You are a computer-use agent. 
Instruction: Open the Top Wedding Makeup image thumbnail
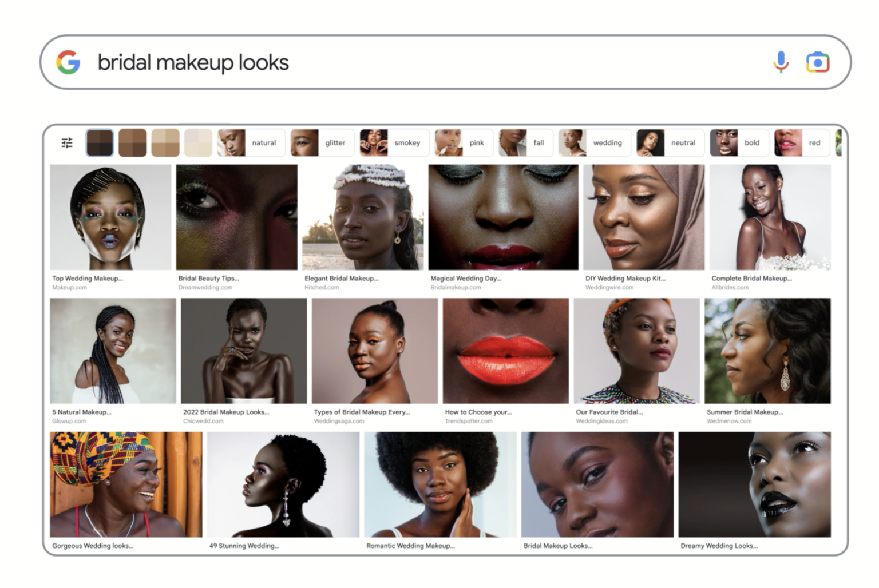pyautogui.click(x=110, y=217)
